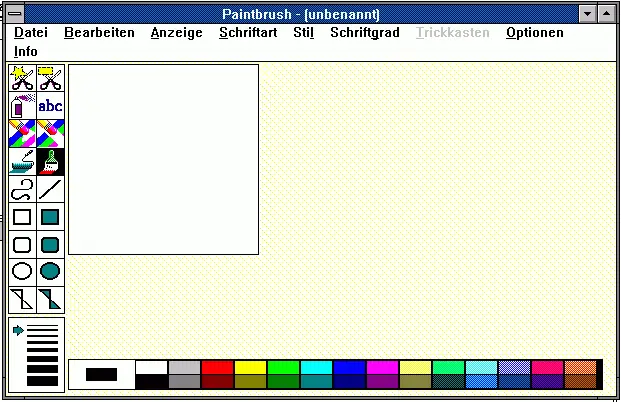
Task: Pick the purple swatch below magenta
Action: pyautogui.click(x=383, y=382)
